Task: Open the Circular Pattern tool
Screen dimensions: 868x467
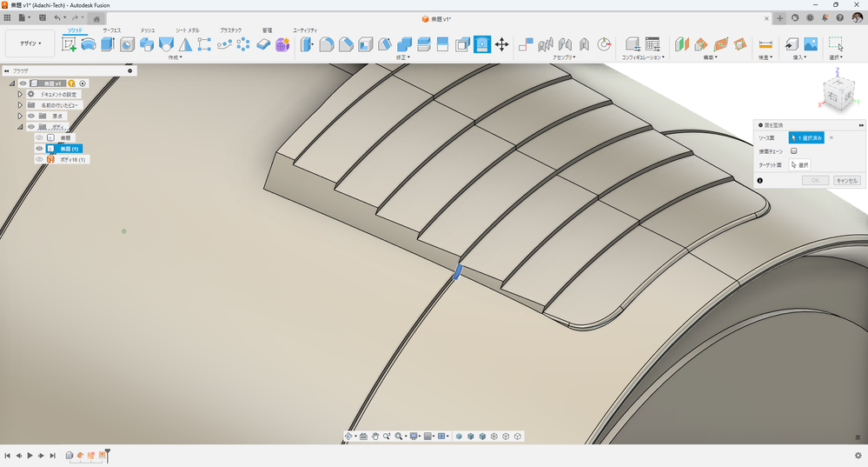Action: pos(243,45)
